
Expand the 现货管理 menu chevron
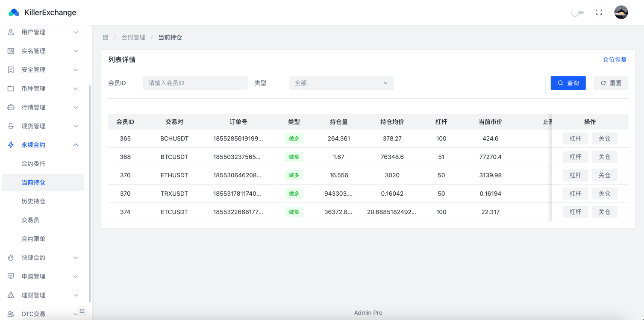76,126
